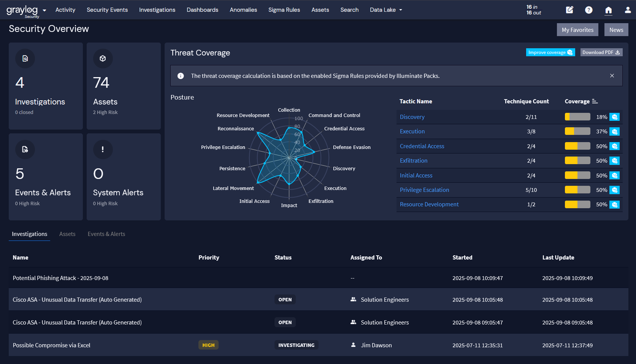The width and height of the screenshot is (636, 364).
Task: Click the Investigations card search icon
Action: pos(25,59)
